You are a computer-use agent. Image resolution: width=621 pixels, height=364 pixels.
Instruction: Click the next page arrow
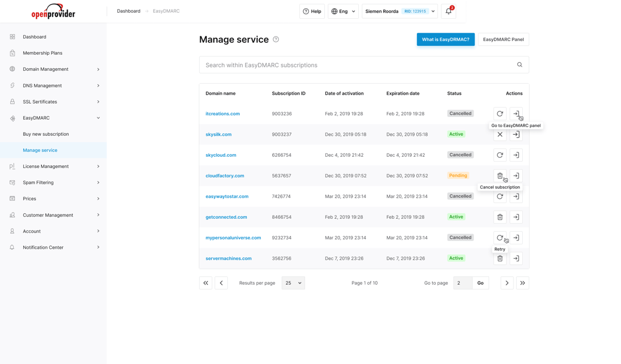(x=507, y=283)
